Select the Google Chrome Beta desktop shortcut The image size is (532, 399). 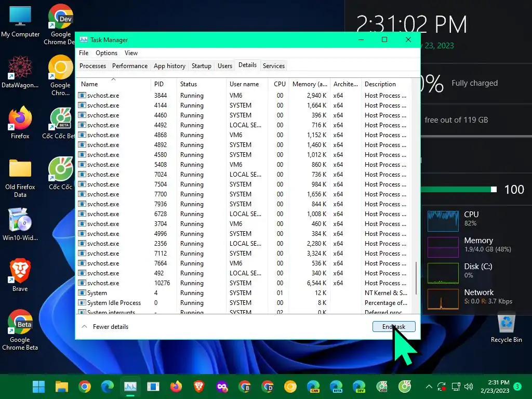click(20, 330)
